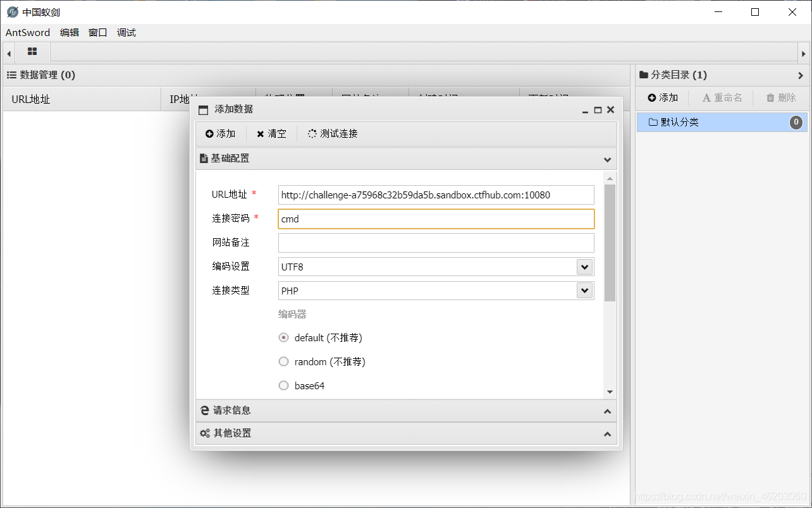Click the URL地址 input field
This screenshot has width=812, height=508.
[x=436, y=195]
